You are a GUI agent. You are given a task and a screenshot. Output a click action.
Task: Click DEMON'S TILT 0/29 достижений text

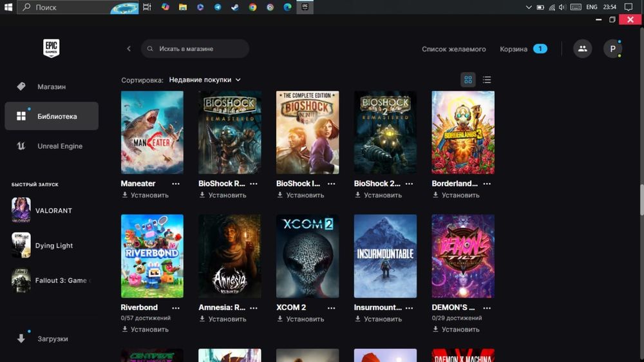[x=457, y=318]
